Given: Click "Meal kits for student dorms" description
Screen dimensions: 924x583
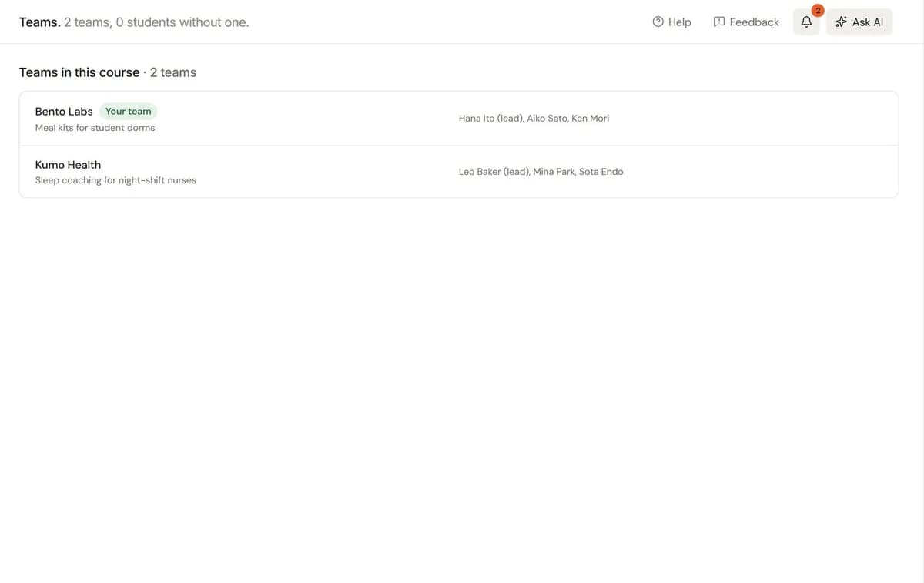Looking at the screenshot, I should [95, 128].
